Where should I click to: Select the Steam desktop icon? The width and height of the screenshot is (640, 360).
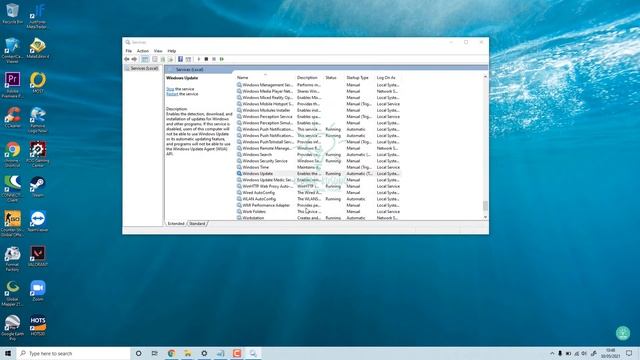pyautogui.click(x=38, y=187)
